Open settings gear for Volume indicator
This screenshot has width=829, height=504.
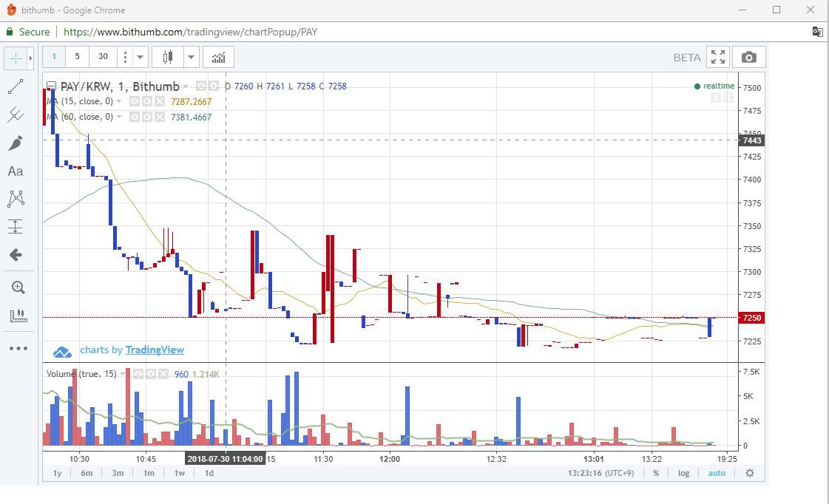click(x=151, y=374)
